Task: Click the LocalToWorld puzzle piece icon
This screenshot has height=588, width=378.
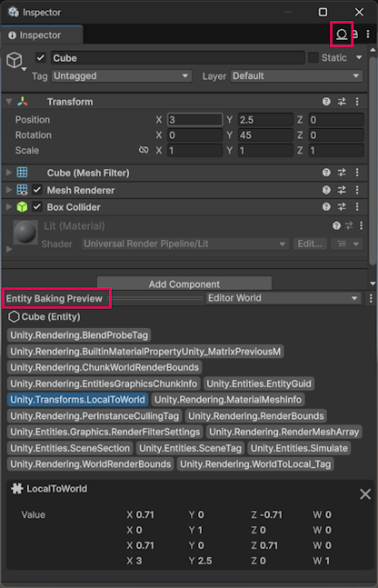Action: (16, 489)
